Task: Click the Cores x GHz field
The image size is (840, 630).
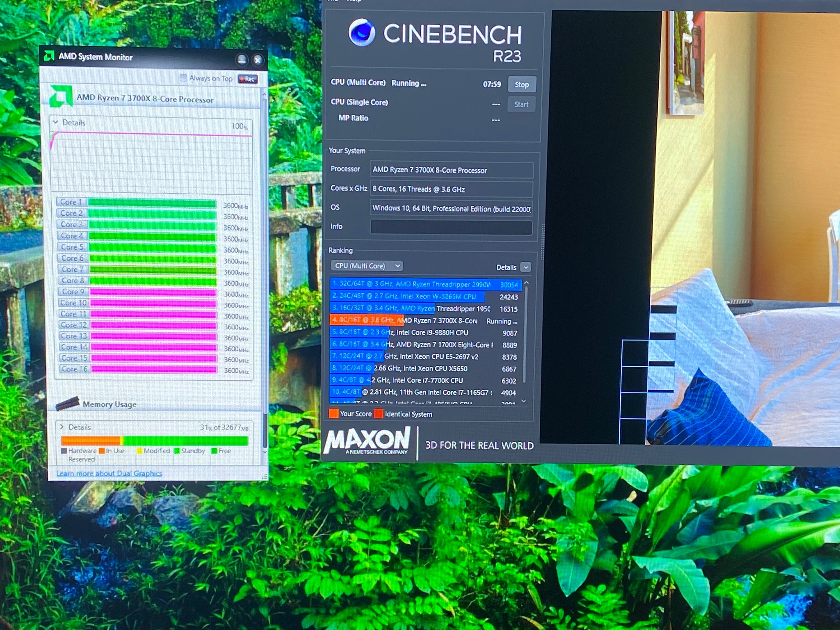Action: pos(452,189)
